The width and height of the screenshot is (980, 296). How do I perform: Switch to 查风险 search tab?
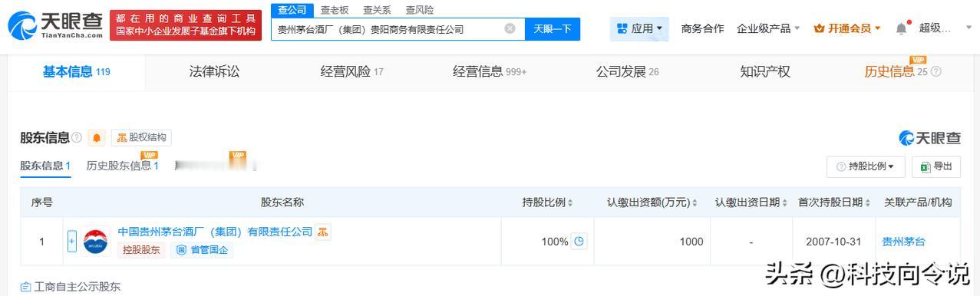point(419,10)
